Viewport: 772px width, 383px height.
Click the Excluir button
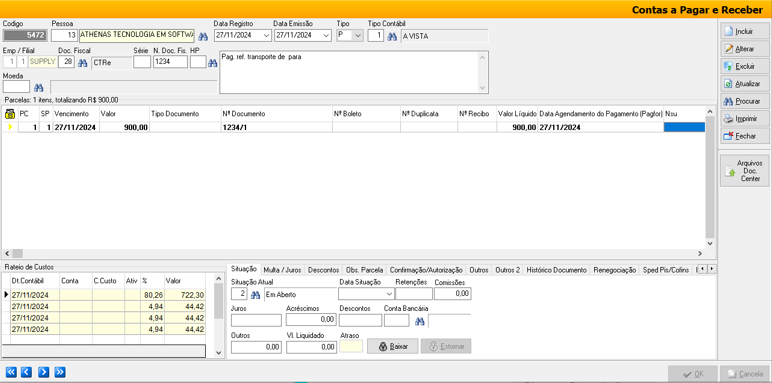(x=744, y=66)
